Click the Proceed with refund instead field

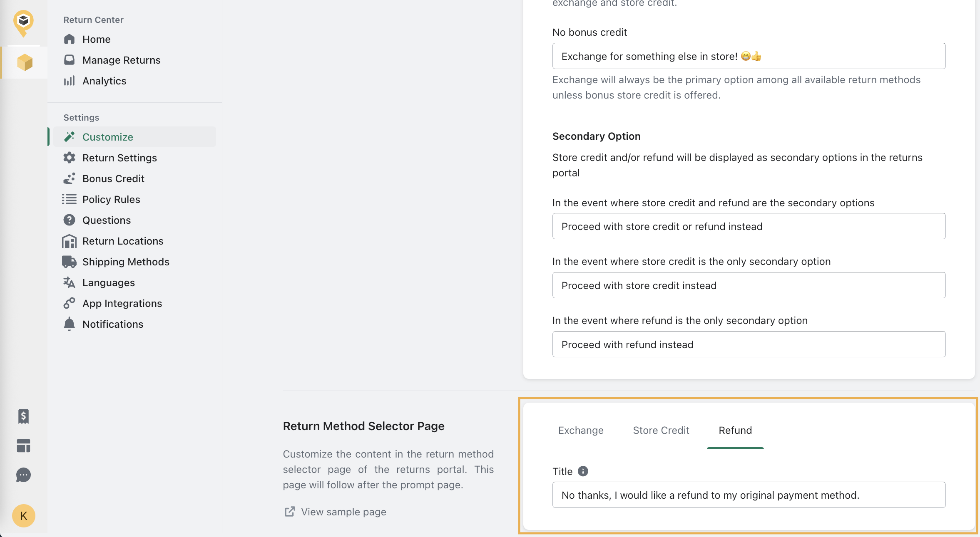749,344
